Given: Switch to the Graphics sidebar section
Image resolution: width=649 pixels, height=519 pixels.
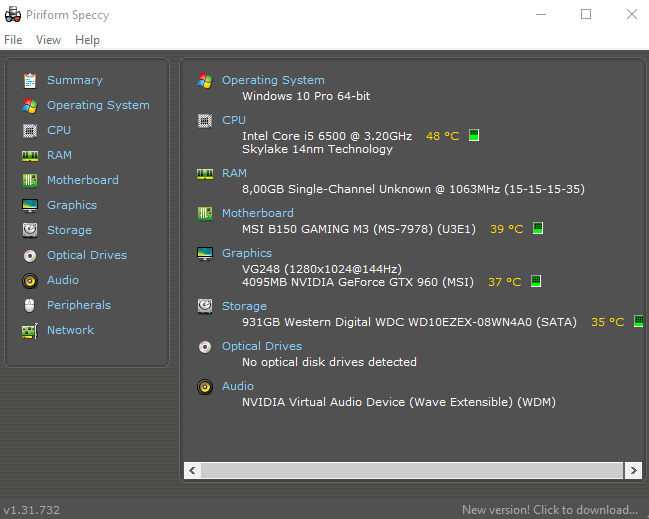Looking at the screenshot, I should [x=72, y=205].
